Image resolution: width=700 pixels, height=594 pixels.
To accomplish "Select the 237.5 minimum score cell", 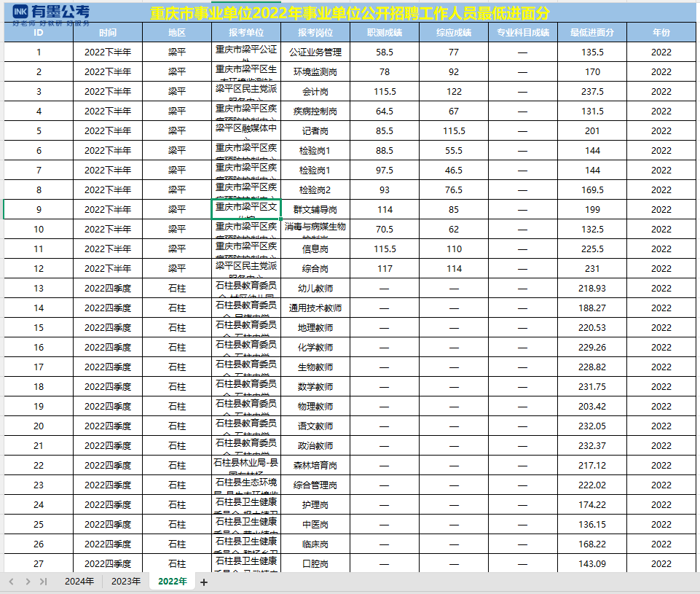I will 592,92.
